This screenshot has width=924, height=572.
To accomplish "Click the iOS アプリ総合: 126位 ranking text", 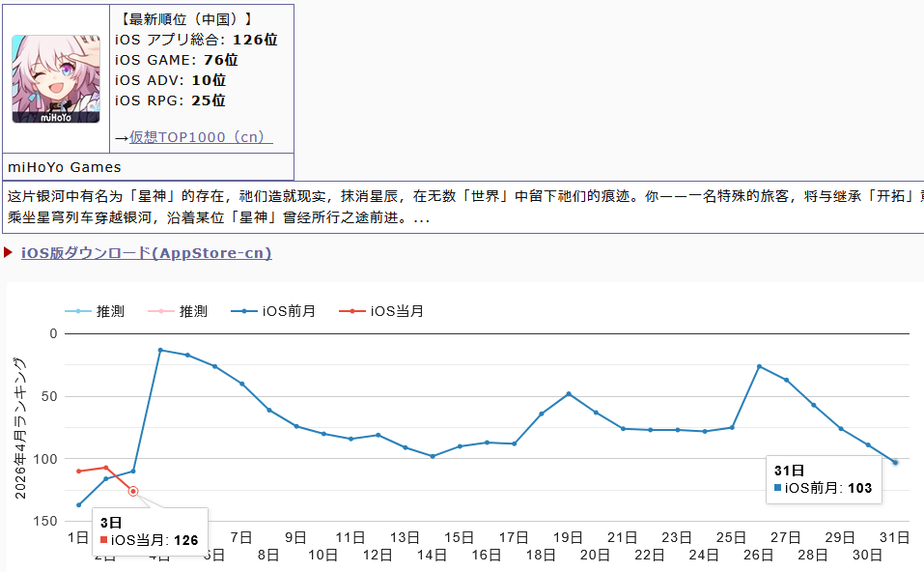I will [x=196, y=40].
